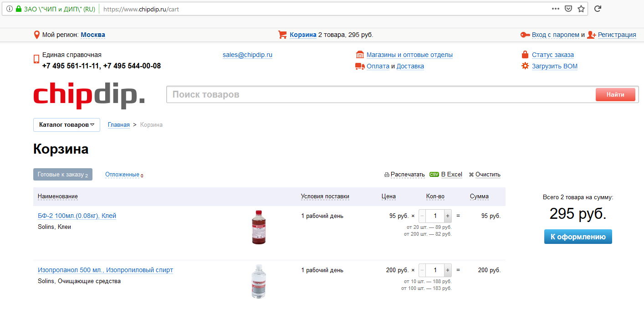Click the Изопропанол bottle thumbnail image
The height and width of the screenshot is (310, 644).
click(x=258, y=282)
